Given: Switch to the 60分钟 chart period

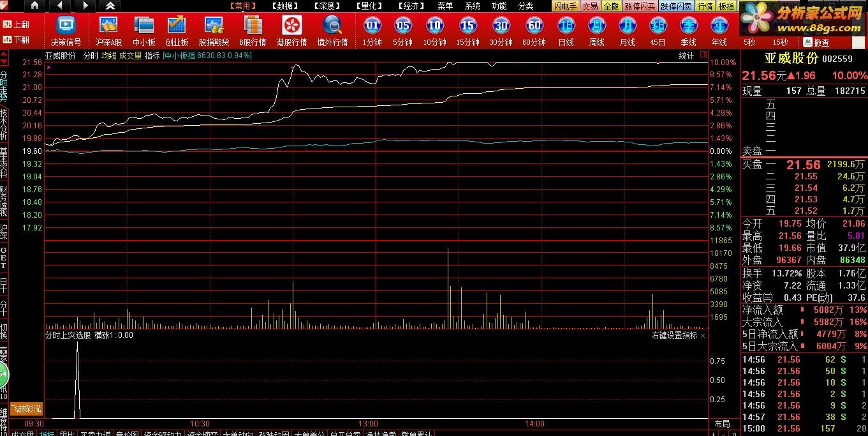Looking at the screenshot, I should tap(534, 31).
